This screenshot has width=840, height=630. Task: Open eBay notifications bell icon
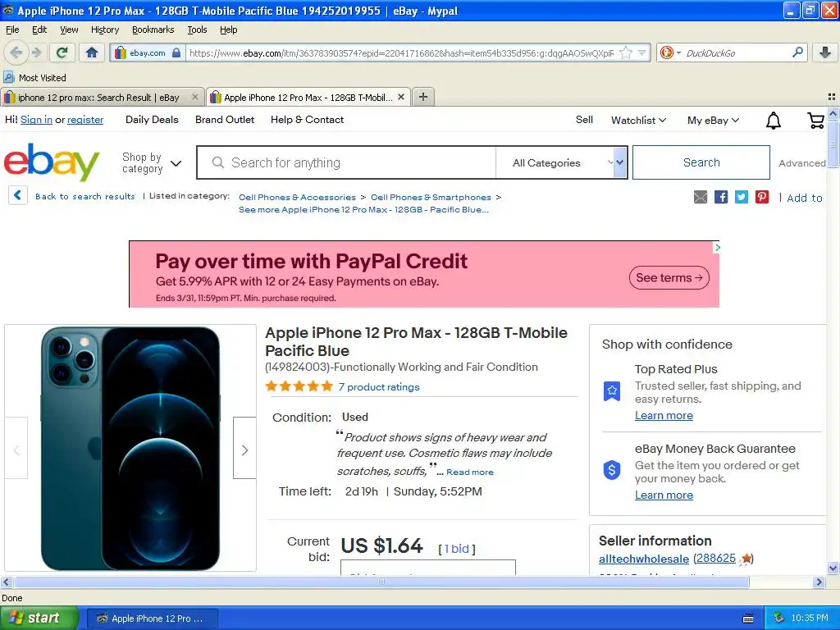click(773, 121)
